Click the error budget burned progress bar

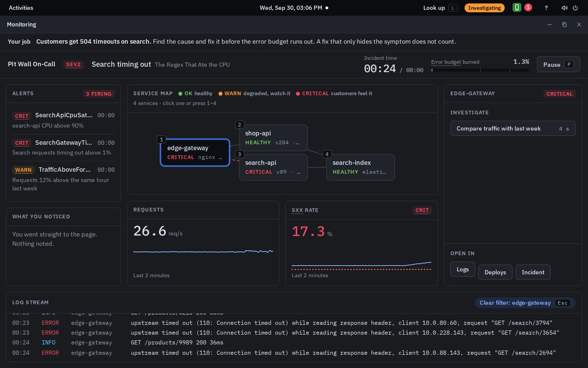[480, 70]
